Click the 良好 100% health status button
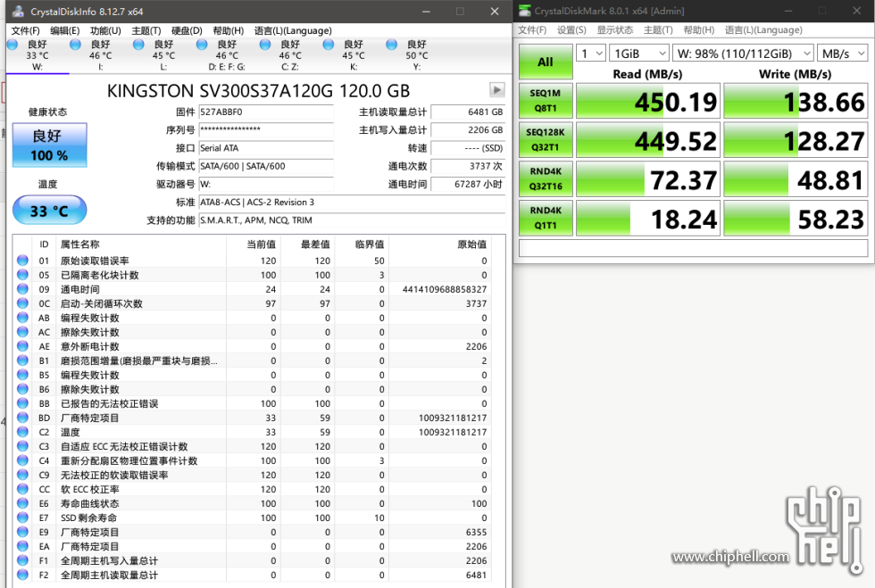Viewport: 875px width, 588px height. [50, 145]
